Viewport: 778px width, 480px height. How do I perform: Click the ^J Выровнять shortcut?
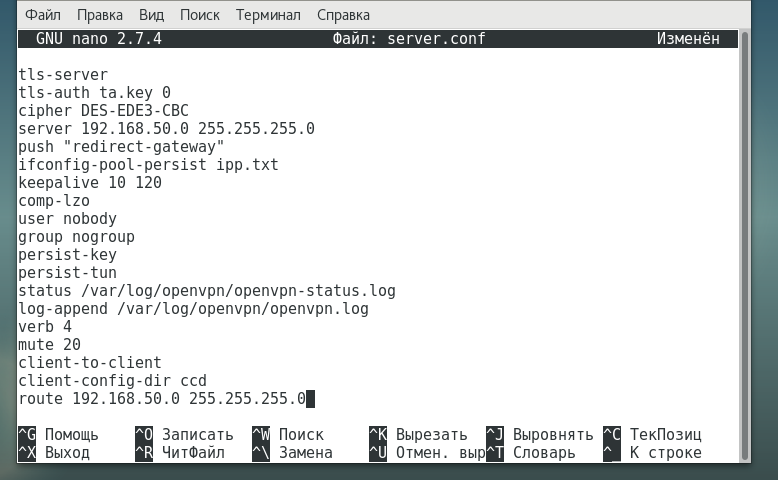(540, 434)
